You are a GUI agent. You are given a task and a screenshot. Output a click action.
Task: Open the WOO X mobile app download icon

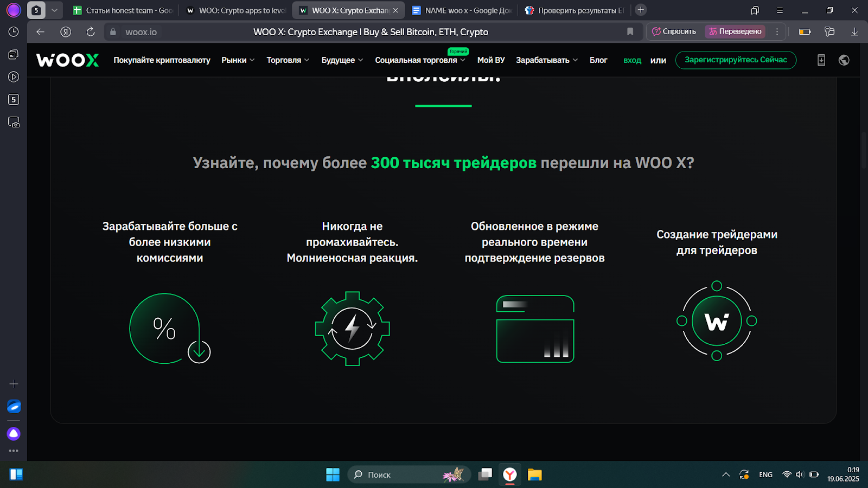click(821, 60)
